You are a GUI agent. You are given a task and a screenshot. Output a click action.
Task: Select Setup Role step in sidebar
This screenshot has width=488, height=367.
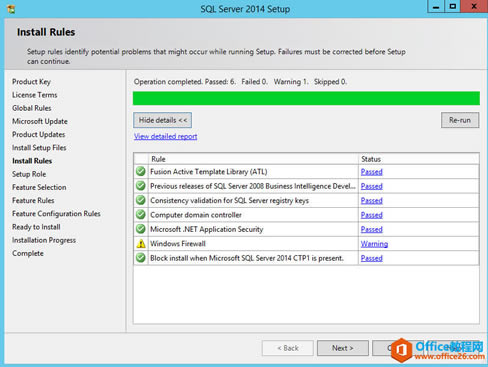click(x=29, y=174)
